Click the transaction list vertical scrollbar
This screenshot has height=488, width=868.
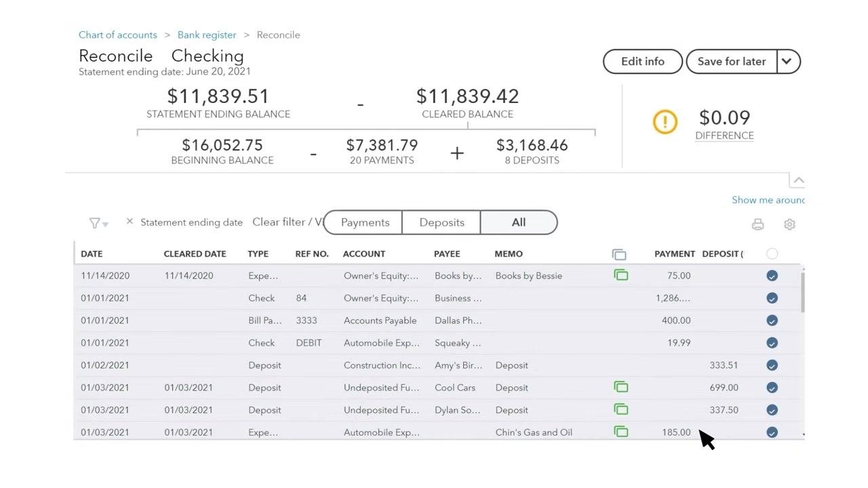tap(804, 291)
